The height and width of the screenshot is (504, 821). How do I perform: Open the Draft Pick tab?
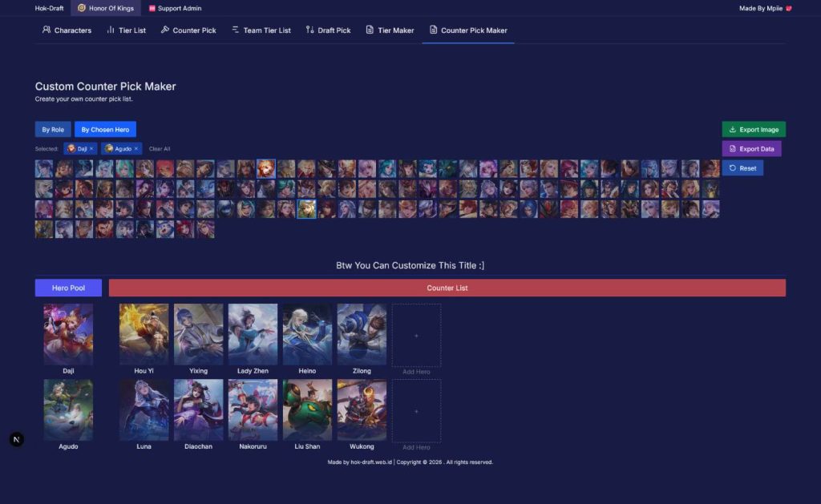click(328, 30)
